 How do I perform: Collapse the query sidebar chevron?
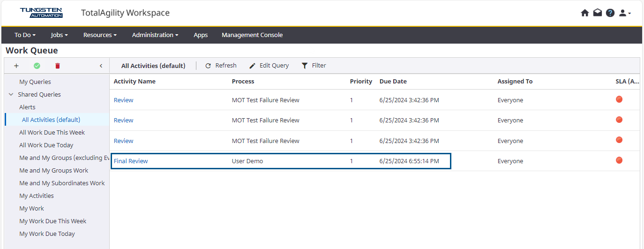[101, 66]
